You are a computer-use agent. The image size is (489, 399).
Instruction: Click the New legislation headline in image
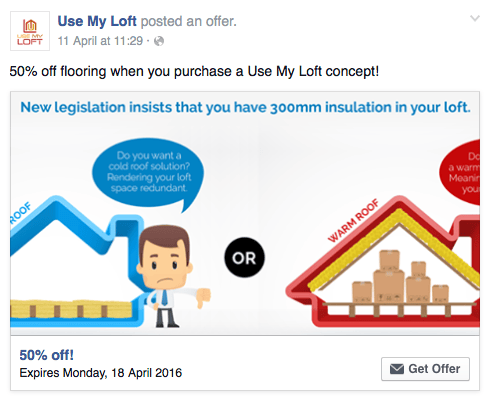[x=245, y=107]
